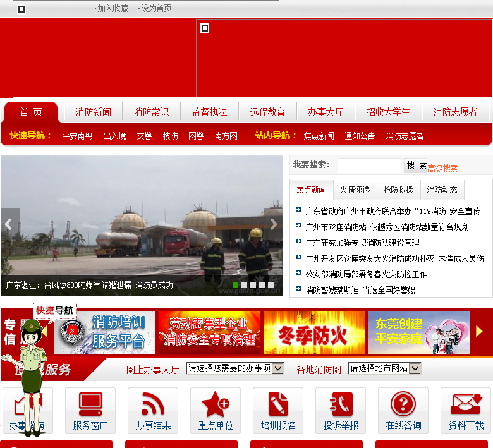Open 办事大厅 navigation tab
Image resolution: width=493 pixels, height=448 pixels.
[x=326, y=112]
